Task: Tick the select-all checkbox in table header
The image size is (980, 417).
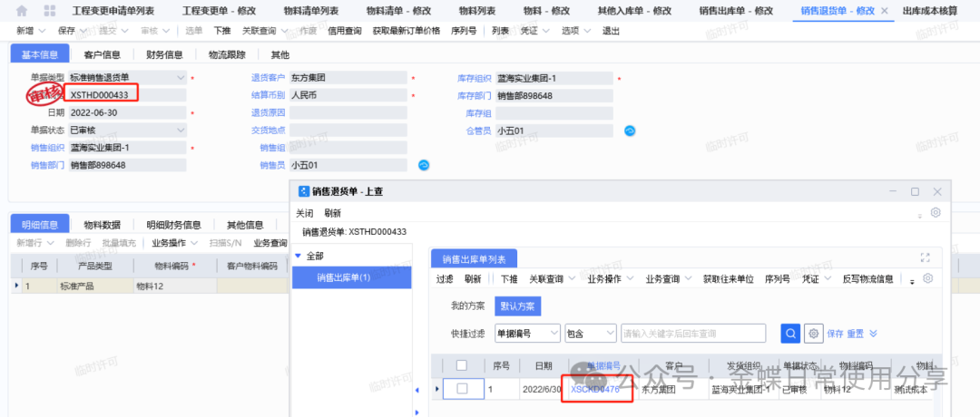Action: tap(462, 365)
